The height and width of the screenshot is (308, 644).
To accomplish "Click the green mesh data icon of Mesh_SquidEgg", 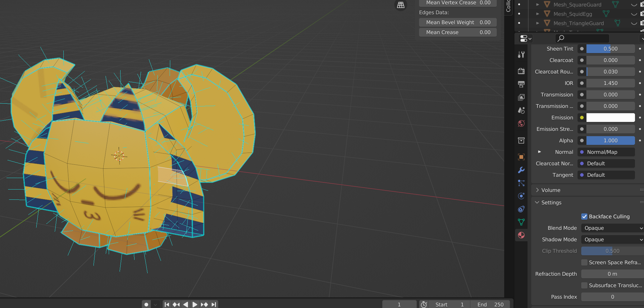I will tap(606, 14).
